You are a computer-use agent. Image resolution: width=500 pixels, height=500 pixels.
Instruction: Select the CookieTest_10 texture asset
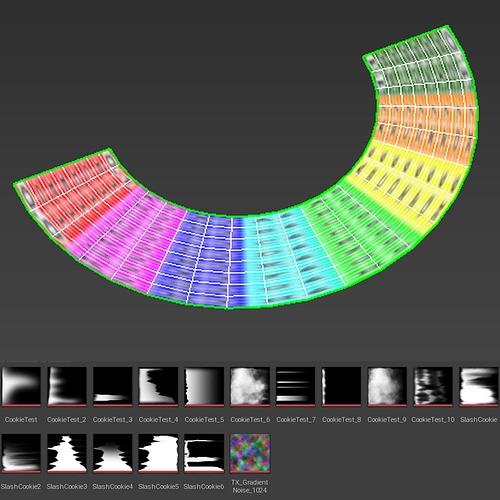coord(433,387)
